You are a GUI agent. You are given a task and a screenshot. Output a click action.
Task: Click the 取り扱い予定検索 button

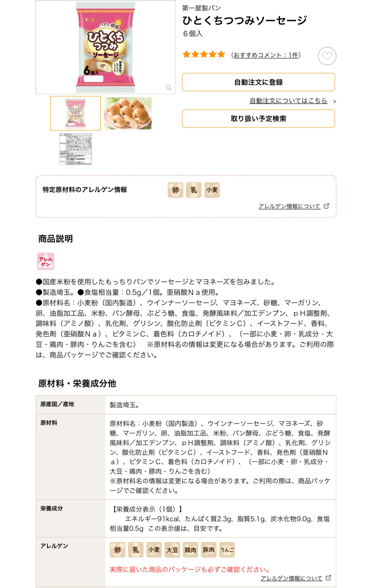(258, 119)
